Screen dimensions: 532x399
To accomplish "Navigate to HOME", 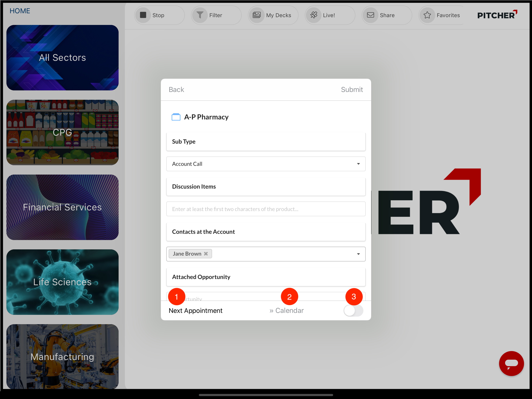I will 20,11.
